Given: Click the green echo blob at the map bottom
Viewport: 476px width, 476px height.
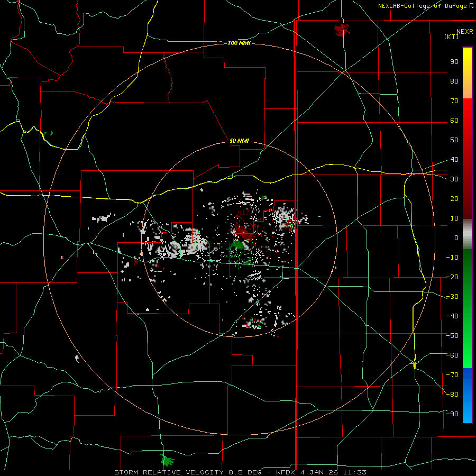Looking at the screenshot, I should click(x=167, y=460).
